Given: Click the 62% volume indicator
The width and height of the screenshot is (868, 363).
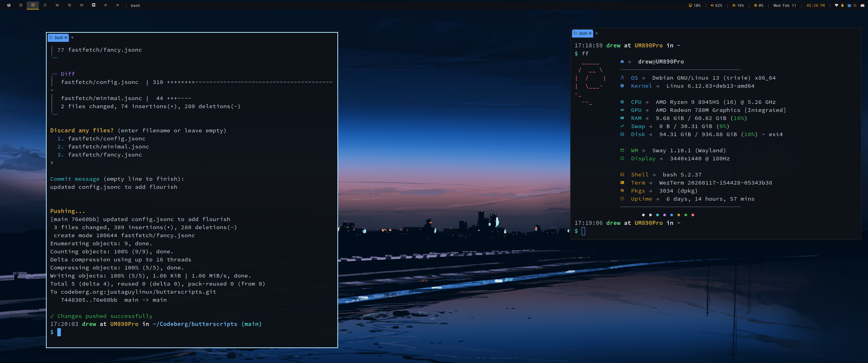Looking at the screenshot, I should click(716, 5).
